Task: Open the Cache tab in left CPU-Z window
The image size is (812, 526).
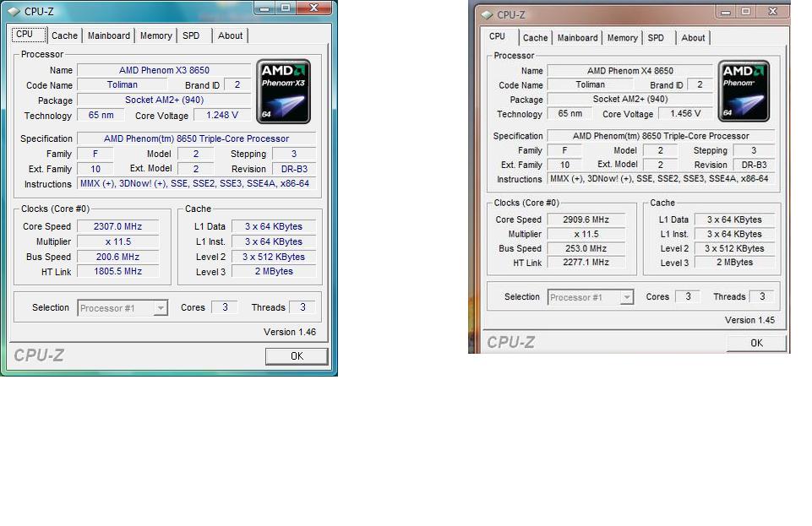Action: [65, 35]
